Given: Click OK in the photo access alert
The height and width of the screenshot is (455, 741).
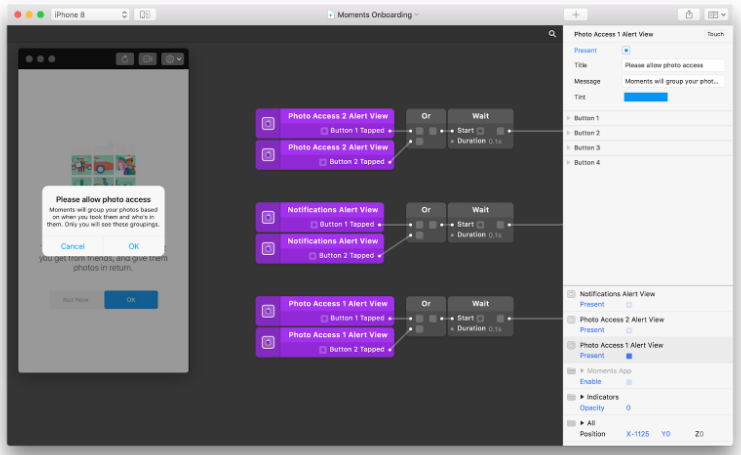Looking at the screenshot, I should click(133, 246).
